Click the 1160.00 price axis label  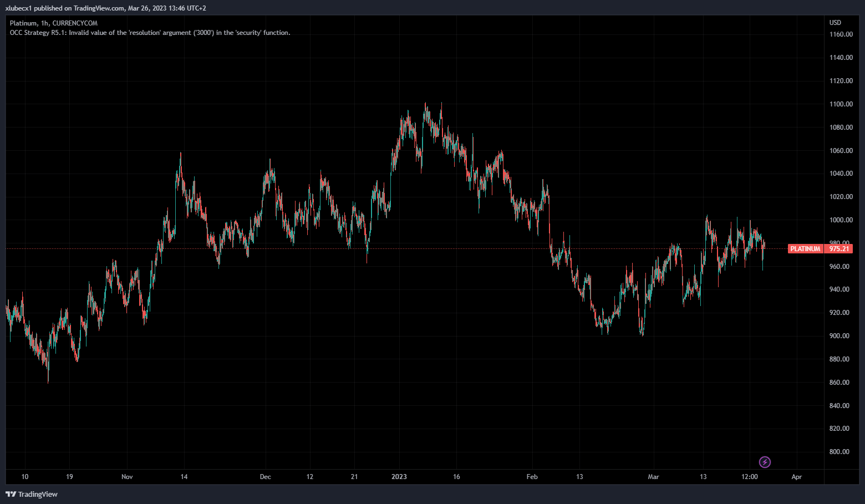click(x=841, y=34)
